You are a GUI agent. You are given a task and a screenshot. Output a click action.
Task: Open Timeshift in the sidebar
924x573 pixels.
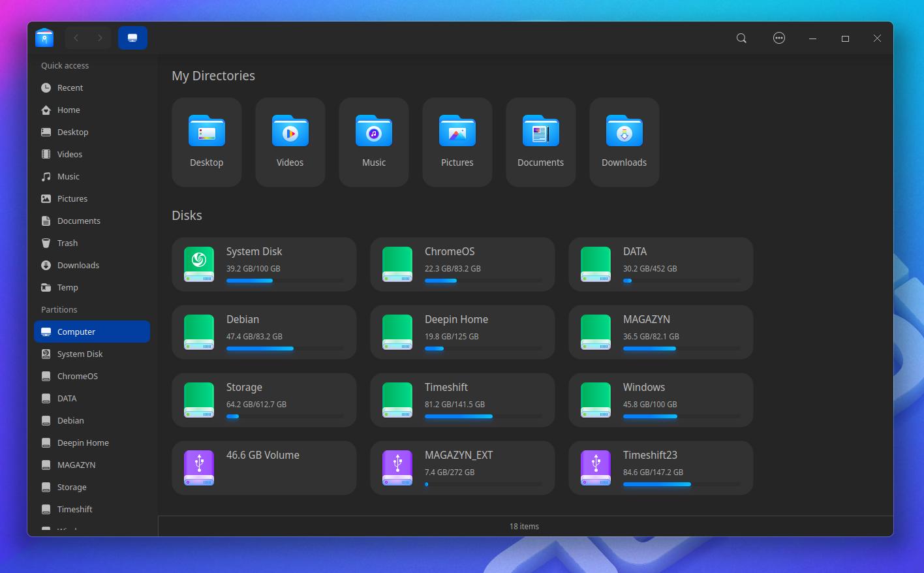92,509
